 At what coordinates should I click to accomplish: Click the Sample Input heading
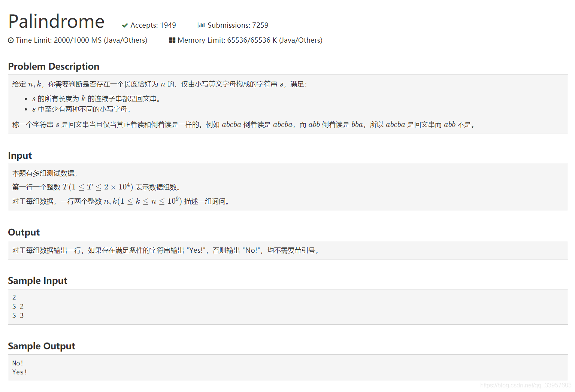37,280
